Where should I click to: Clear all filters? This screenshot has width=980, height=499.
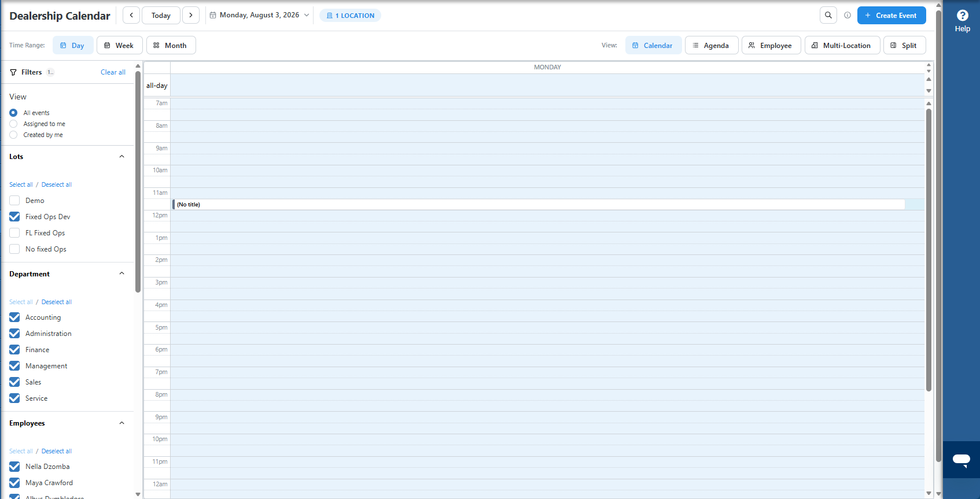click(x=113, y=72)
